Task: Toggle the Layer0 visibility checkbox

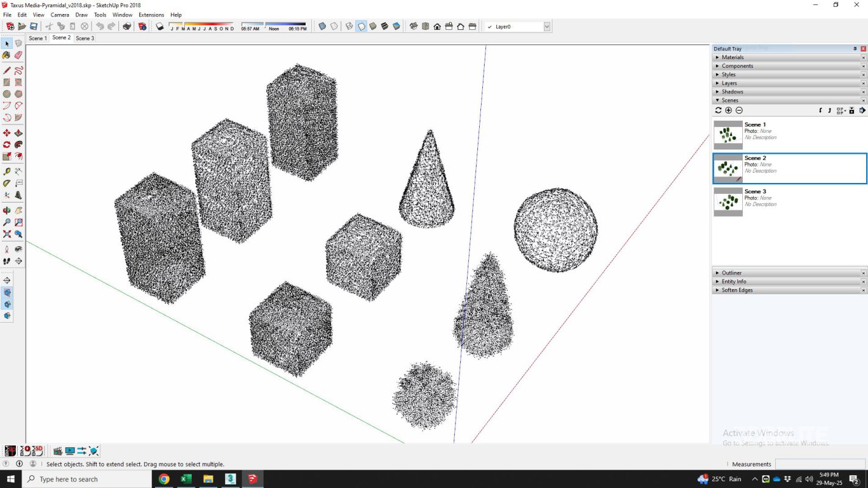Action: pos(489,26)
